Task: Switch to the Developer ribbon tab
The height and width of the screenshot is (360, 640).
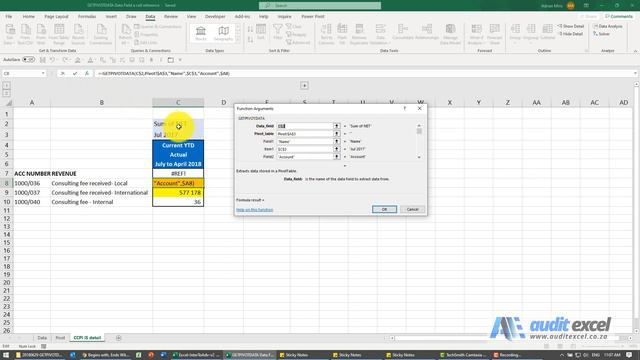Action: pyautogui.click(x=215, y=17)
